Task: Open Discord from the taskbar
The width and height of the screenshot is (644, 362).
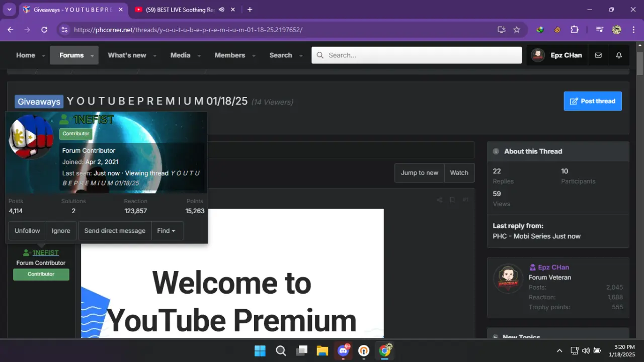Action: [343, 350]
